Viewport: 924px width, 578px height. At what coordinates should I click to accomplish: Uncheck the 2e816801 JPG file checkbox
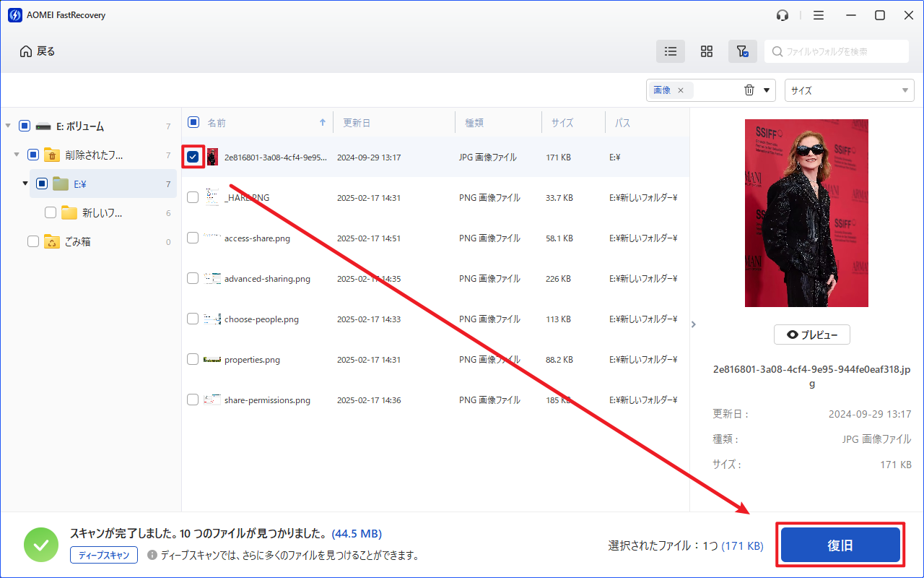click(193, 157)
